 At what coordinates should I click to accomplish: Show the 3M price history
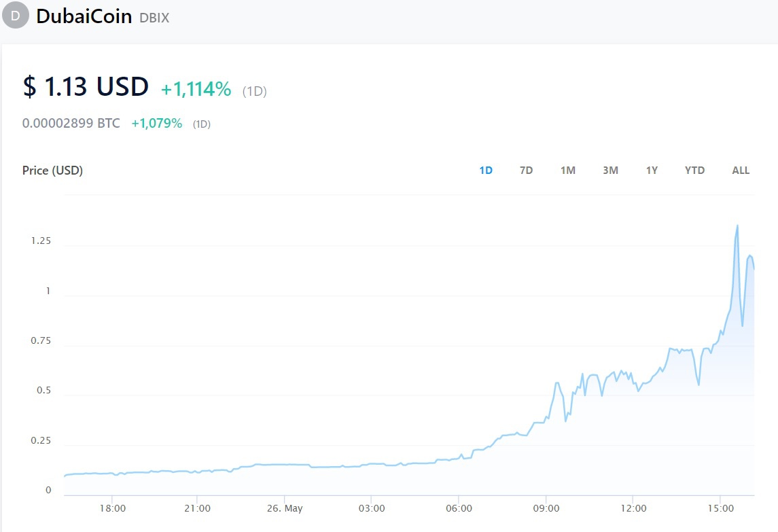coord(610,171)
